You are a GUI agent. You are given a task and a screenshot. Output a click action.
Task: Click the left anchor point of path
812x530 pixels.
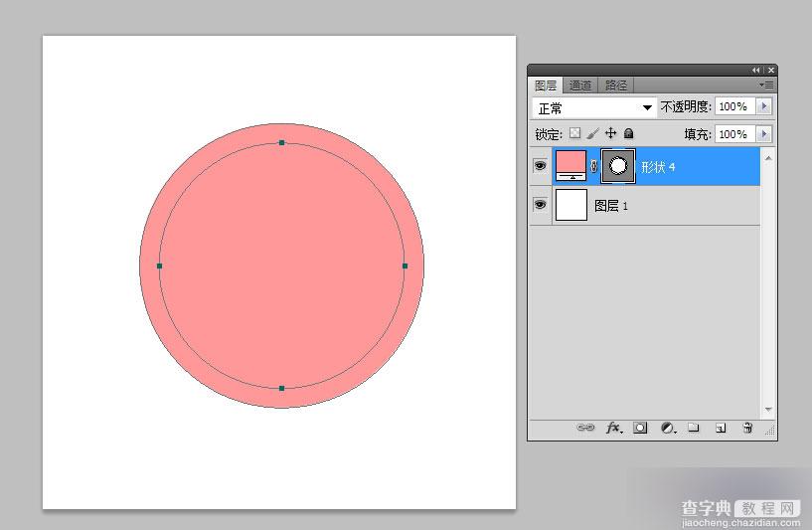coord(159,265)
